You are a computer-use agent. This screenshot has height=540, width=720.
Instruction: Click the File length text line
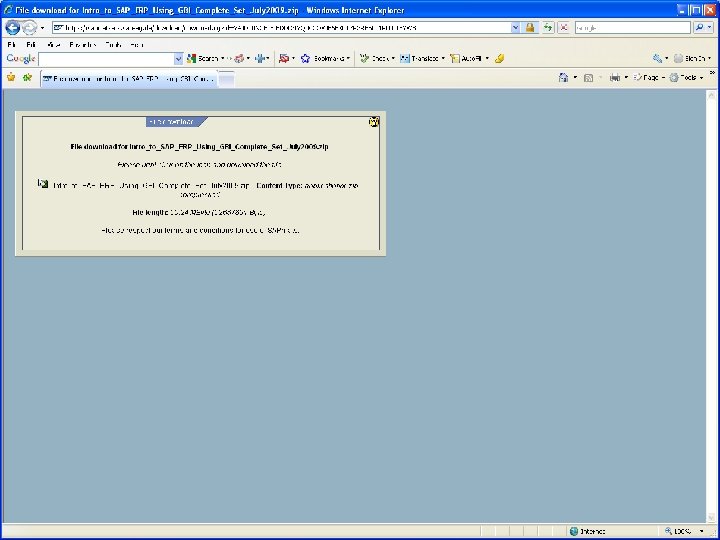point(198,212)
